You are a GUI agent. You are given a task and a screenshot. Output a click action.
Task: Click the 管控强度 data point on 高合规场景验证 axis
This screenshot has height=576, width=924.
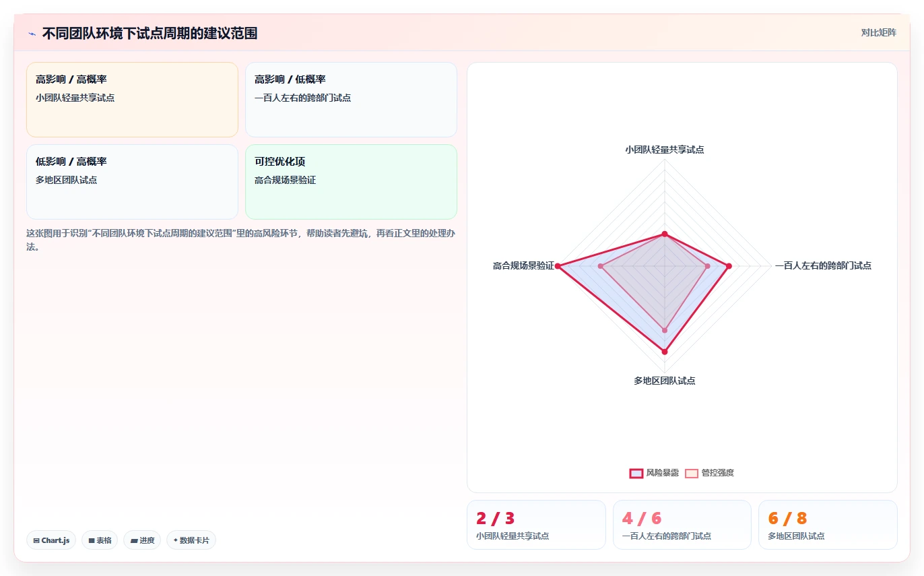tap(601, 266)
